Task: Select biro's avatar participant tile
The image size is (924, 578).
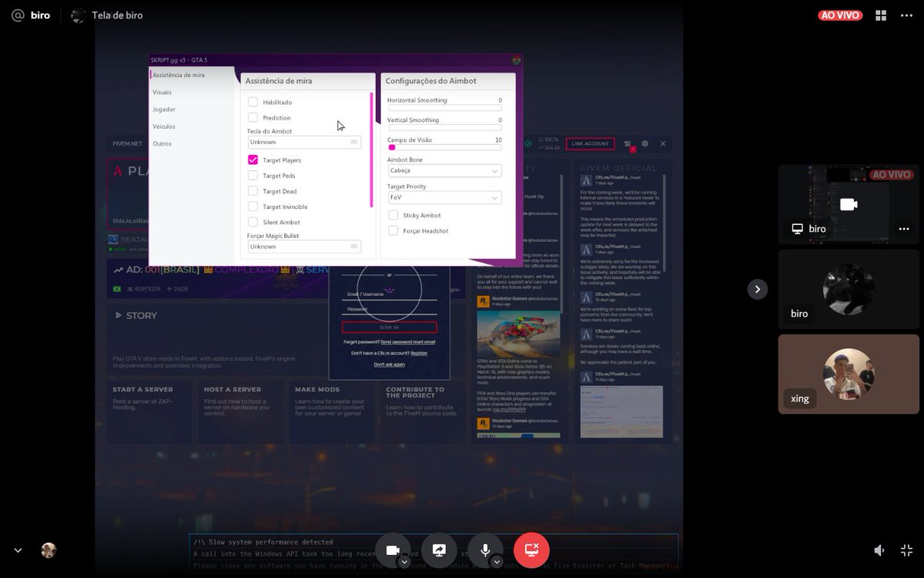Action: click(x=849, y=289)
